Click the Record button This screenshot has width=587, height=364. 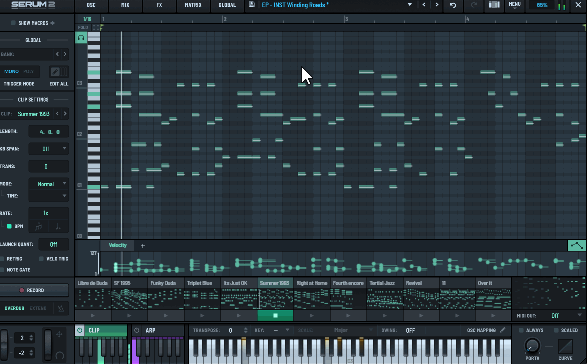pos(34,290)
